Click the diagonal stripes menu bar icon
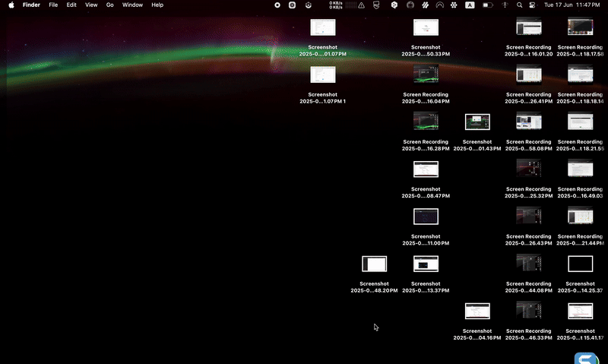The height and width of the screenshot is (364, 608). tap(426, 5)
